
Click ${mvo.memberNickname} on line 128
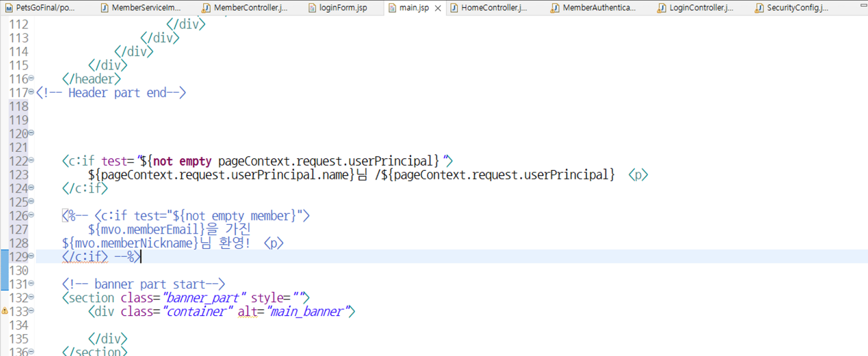130,243
